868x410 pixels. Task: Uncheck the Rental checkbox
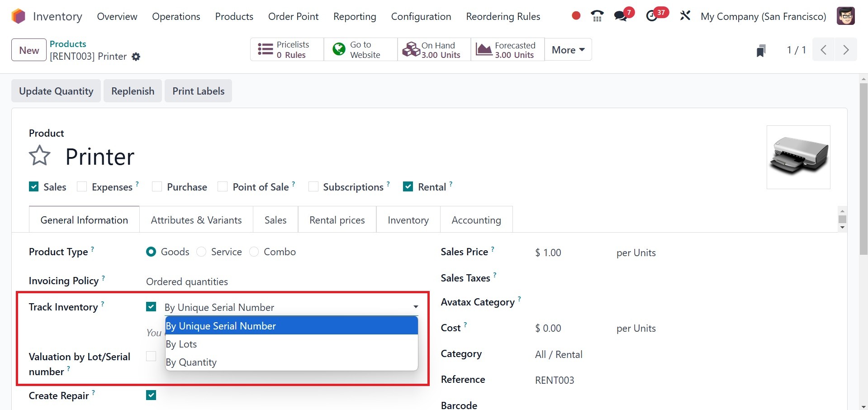[408, 187]
